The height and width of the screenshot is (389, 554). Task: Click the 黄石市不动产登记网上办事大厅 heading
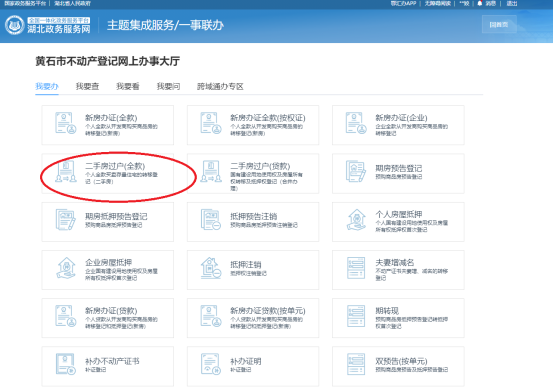click(x=108, y=61)
